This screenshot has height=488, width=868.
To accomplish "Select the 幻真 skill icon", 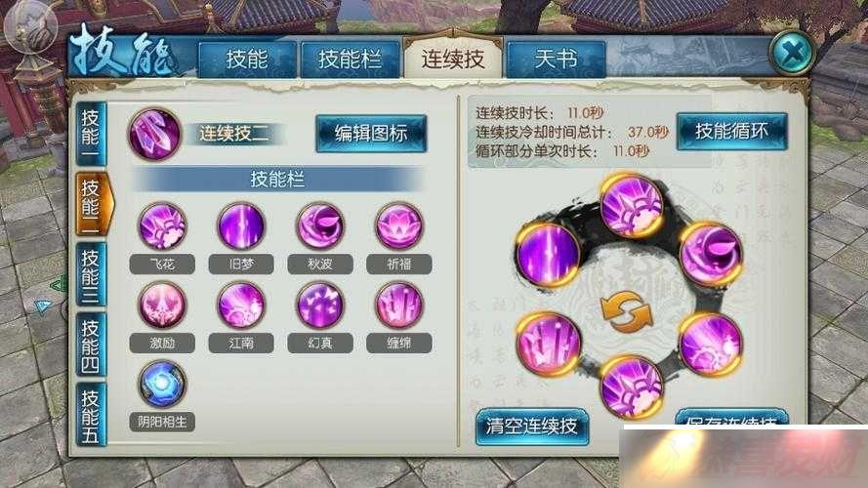I will (320, 305).
